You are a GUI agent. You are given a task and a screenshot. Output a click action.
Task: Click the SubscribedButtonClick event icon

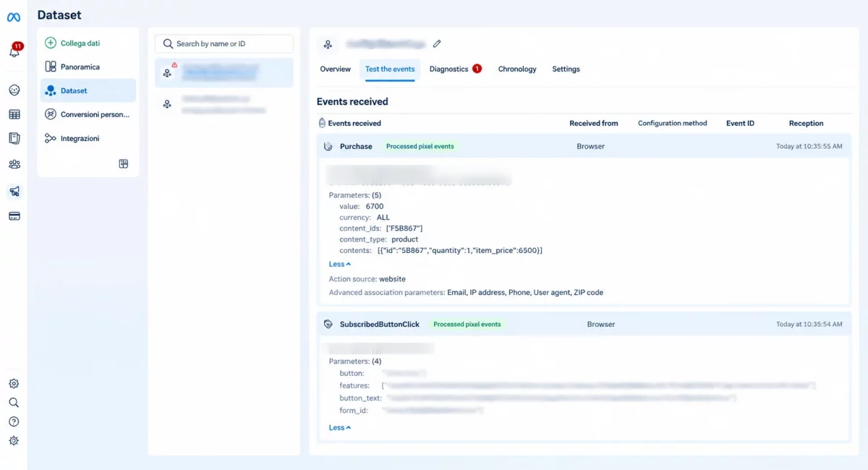[x=328, y=324]
